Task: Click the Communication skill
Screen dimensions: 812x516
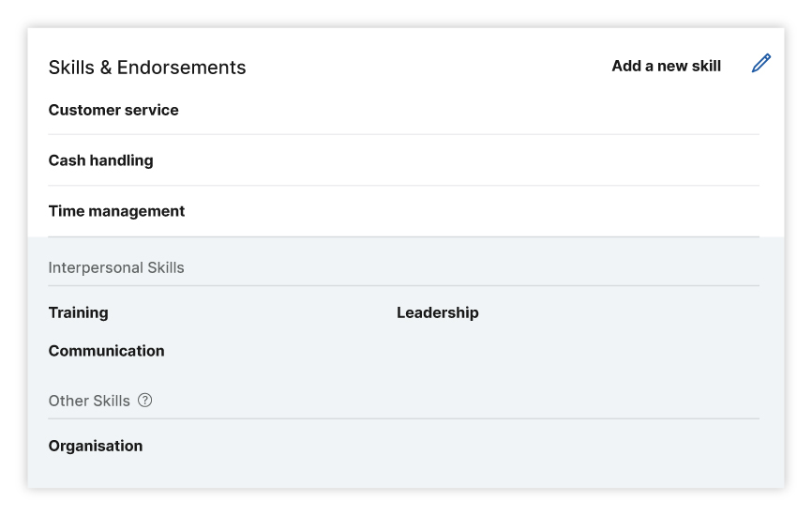Action: [106, 351]
